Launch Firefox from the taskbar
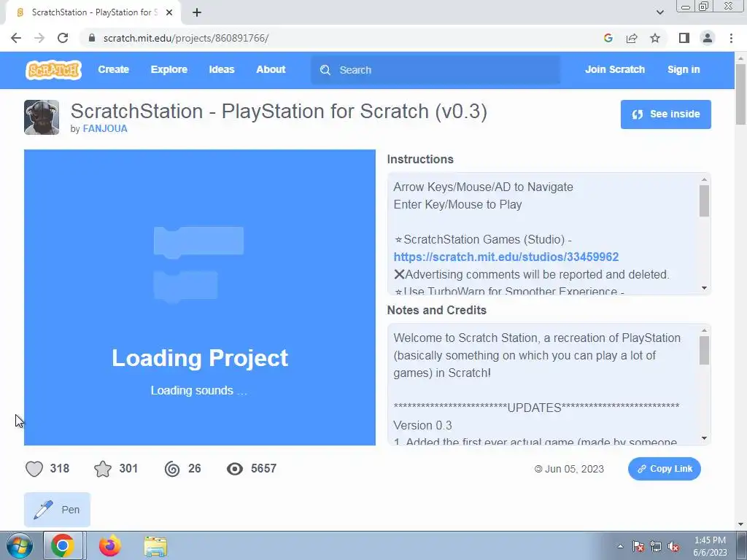The image size is (747, 560). [x=110, y=545]
